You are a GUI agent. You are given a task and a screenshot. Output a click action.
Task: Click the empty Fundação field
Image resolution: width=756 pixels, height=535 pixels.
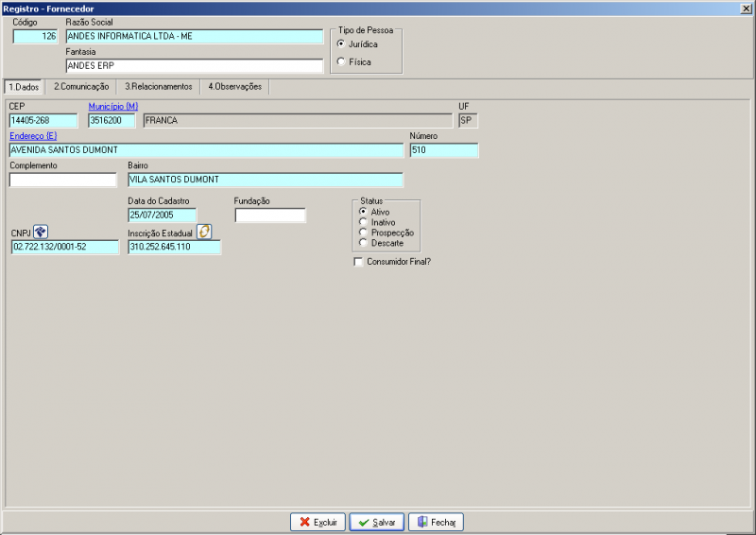270,216
